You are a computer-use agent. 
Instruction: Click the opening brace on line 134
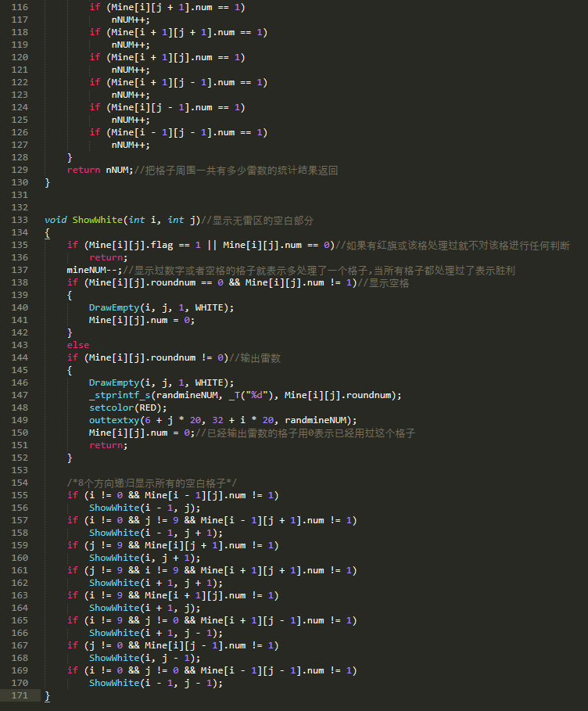47,233
